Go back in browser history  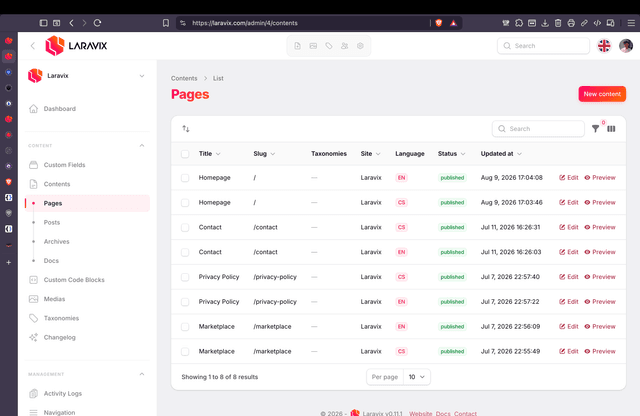[x=71, y=23]
